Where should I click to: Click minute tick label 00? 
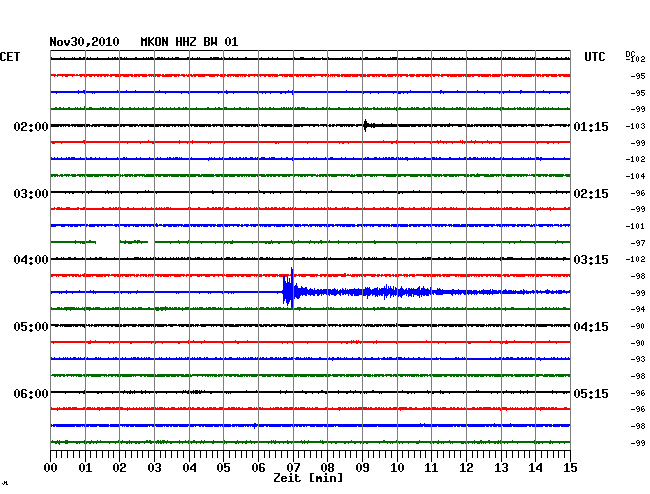[x=51, y=468]
